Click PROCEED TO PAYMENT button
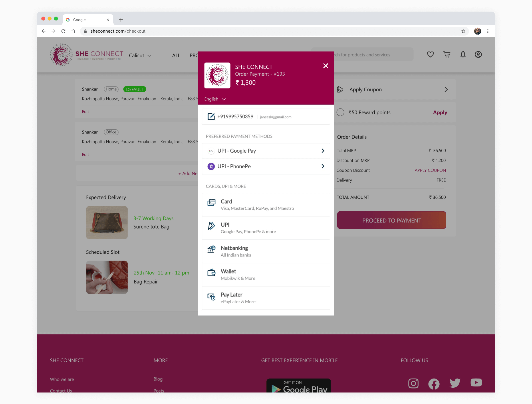Viewport: 532px width, 404px height. (391, 220)
